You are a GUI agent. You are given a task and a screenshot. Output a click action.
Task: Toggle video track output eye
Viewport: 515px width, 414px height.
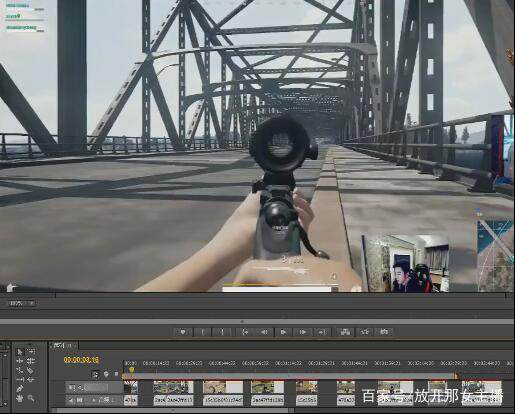[71, 387]
